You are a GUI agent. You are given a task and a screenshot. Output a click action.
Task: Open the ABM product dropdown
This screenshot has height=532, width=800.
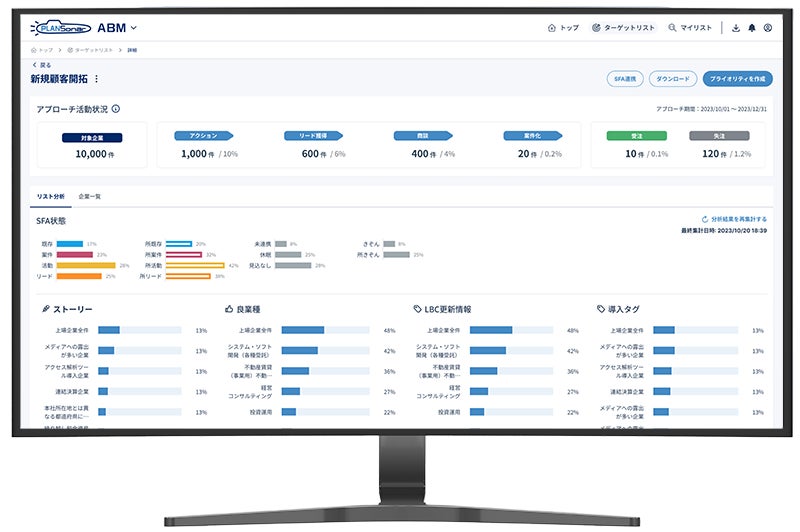click(x=117, y=28)
